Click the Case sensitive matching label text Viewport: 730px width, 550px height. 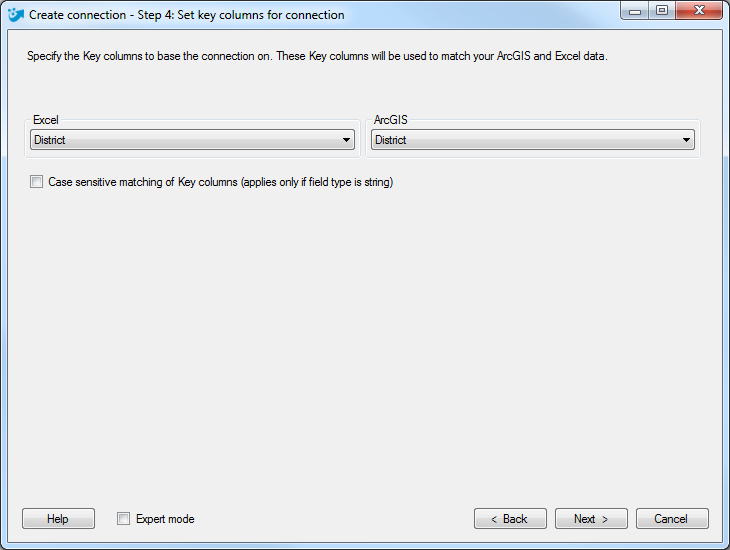[x=221, y=182]
